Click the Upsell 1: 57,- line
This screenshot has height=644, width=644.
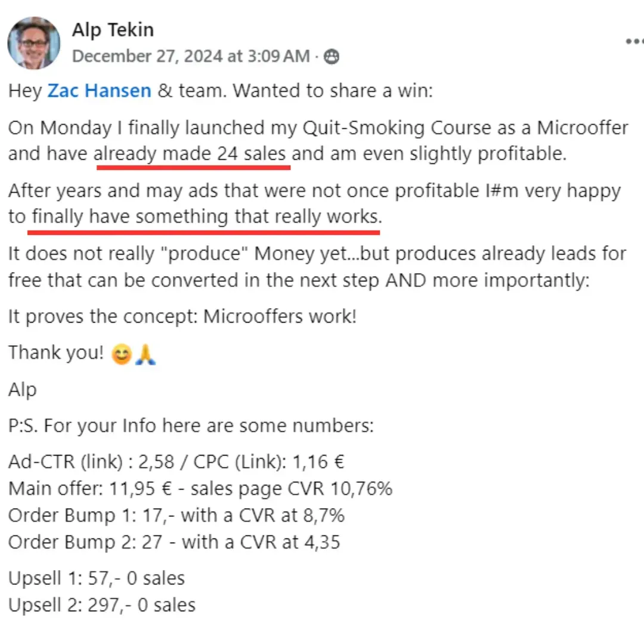[x=97, y=578]
